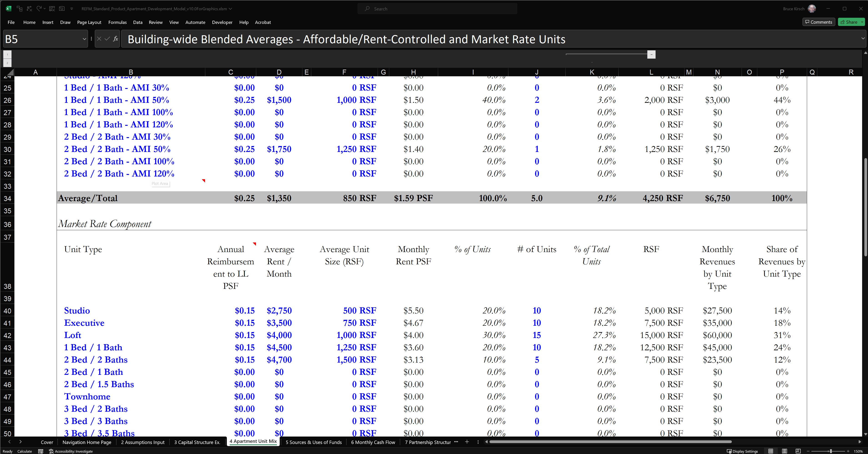Image resolution: width=868 pixels, height=454 pixels.
Task: Open the Review ribbon tab
Action: coord(156,22)
